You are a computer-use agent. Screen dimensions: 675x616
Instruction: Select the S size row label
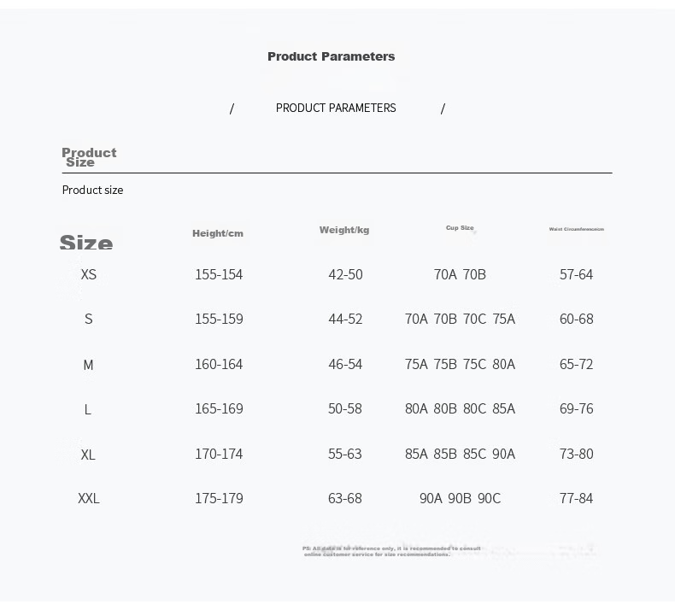(x=88, y=319)
